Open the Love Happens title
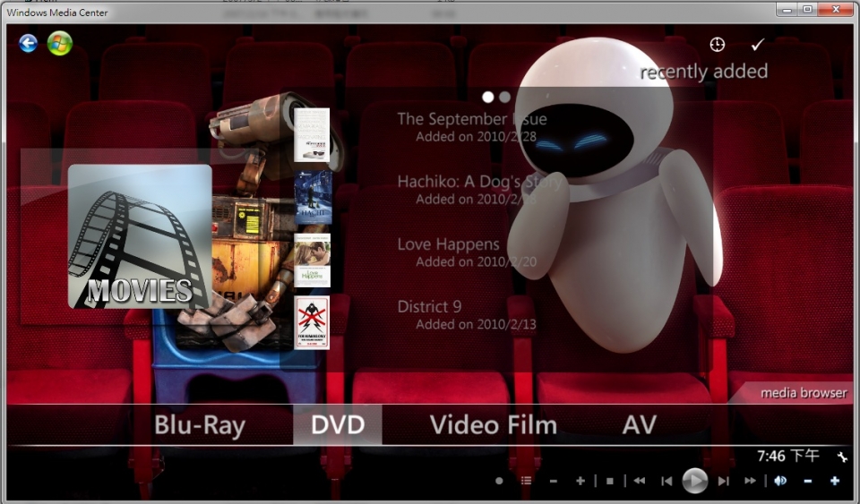This screenshot has height=504, width=860. pyautogui.click(x=448, y=244)
